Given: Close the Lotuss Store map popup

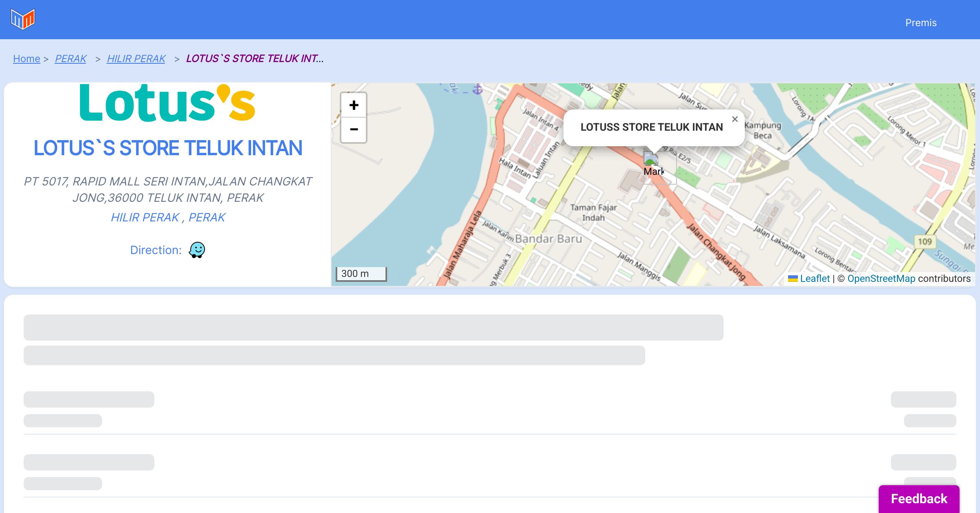Looking at the screenshot, I should (735, 119).
